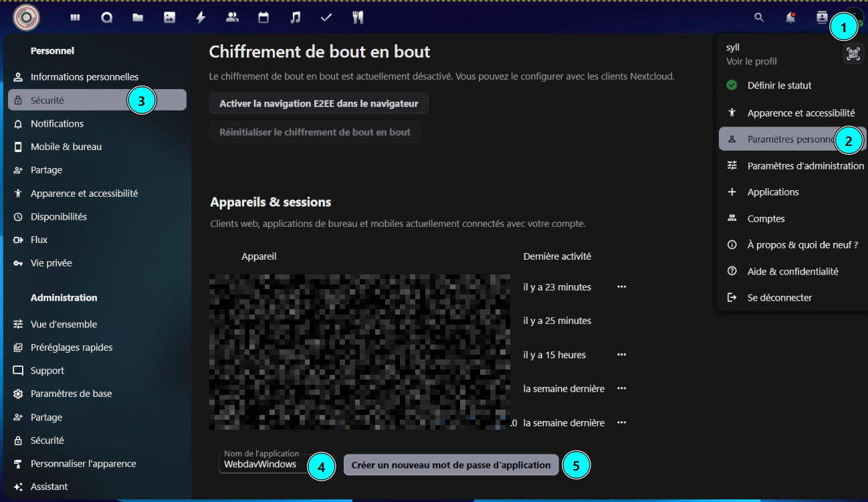Image resolution: width=868 pixels, height=502 pixels.
Task: Open the Cookbook fork and knife icon
Action: click(358, 18)
